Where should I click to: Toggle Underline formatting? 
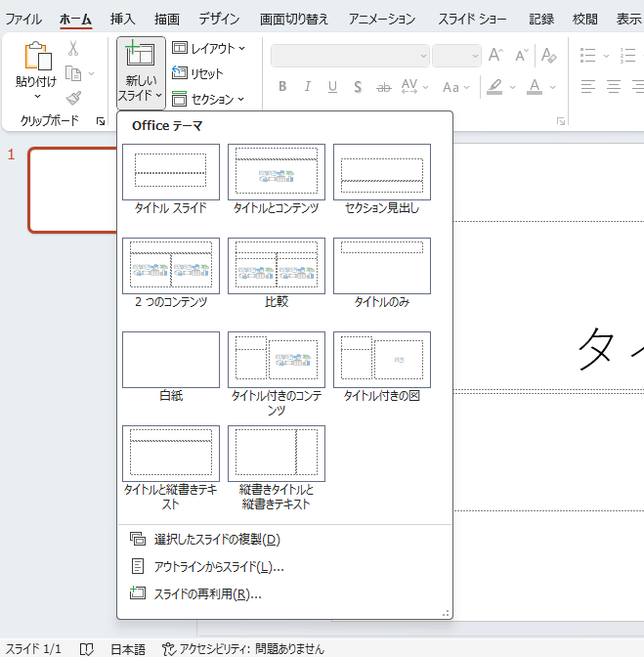tap(332, 87)
